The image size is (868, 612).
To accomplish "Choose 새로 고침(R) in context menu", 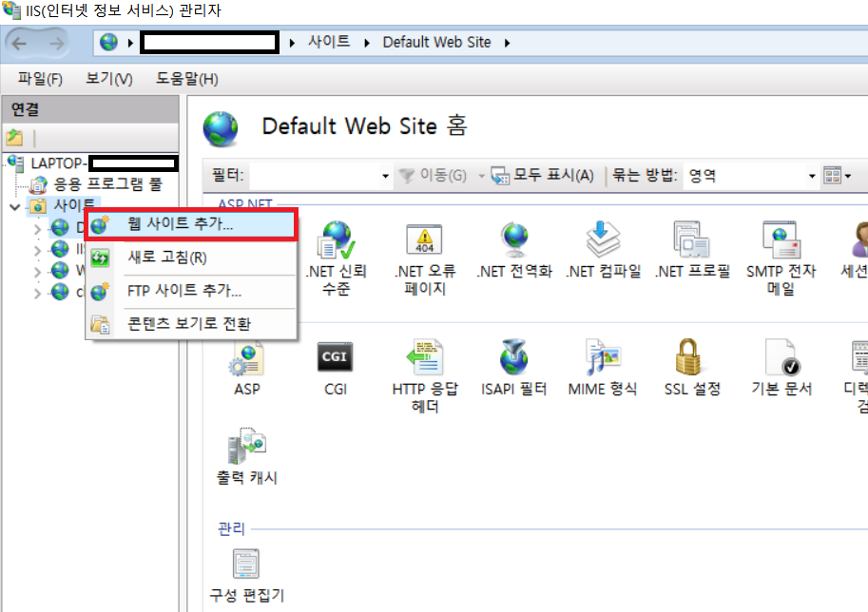I will 192,258.
